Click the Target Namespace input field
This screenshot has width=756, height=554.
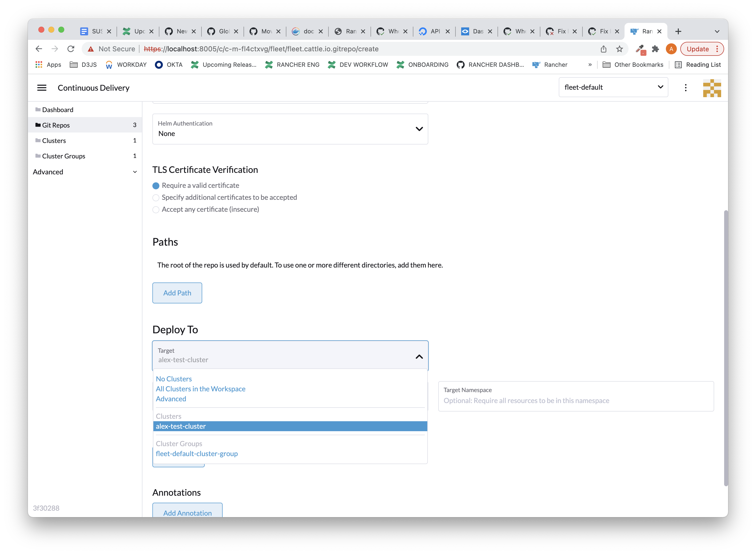tap(576, 400)
